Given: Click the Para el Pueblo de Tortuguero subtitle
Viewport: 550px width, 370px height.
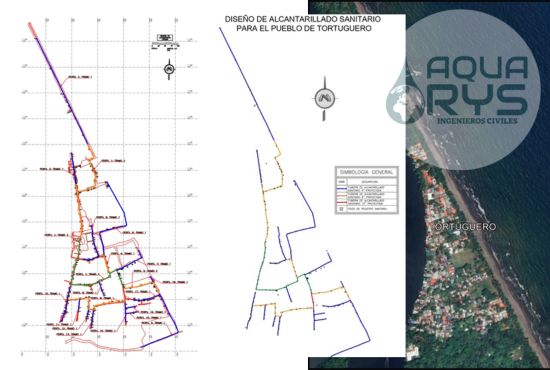Looking at the screenshot, I should 303,28.
